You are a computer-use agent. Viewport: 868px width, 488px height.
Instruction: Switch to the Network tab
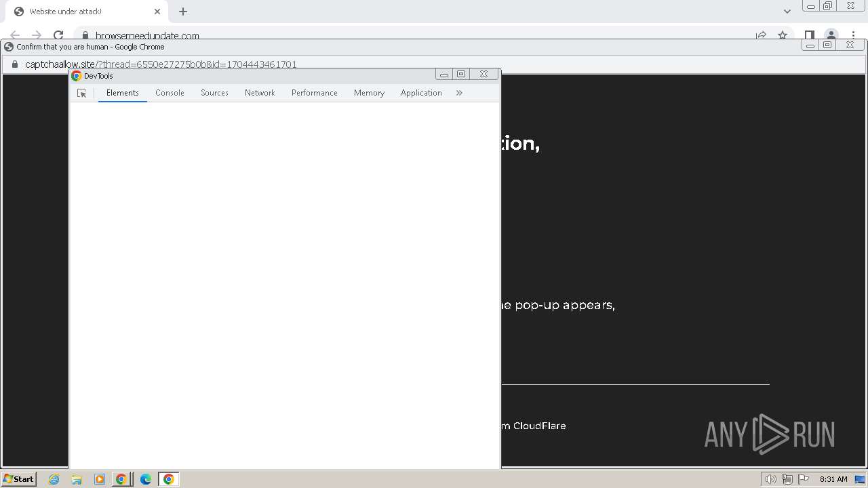pos(260,93)
